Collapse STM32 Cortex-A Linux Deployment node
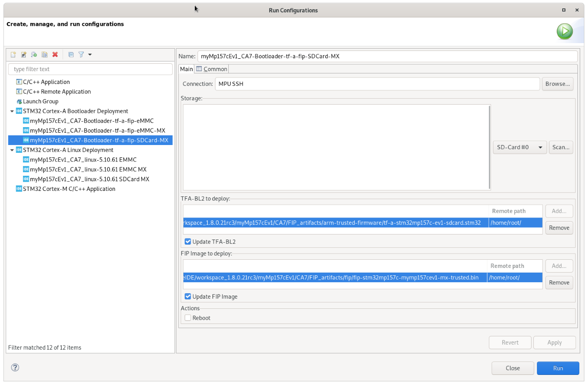 click(x=12, y=150)
